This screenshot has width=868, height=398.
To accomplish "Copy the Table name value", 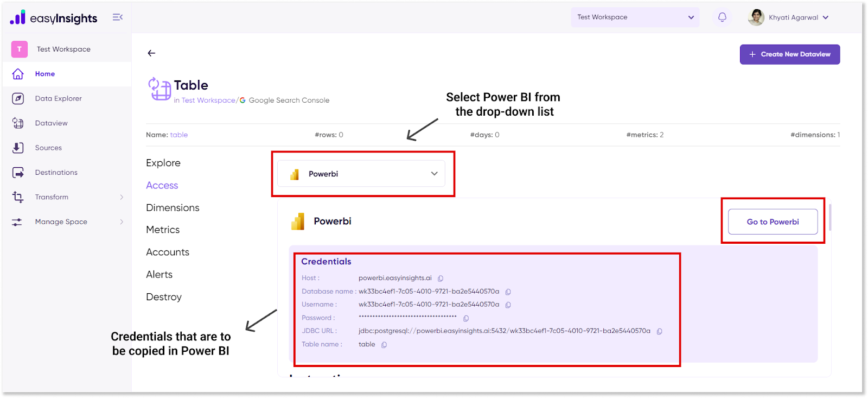I will click(x=384, y=345).
